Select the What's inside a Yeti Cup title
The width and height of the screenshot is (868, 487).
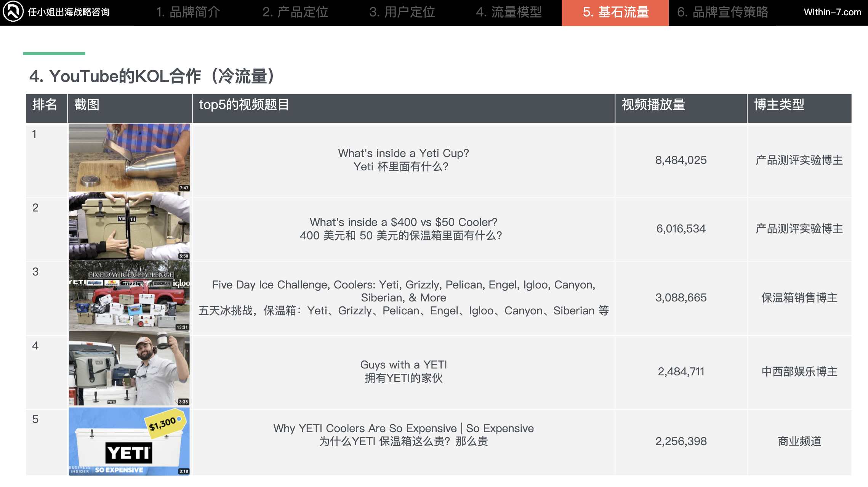click(x=403, y=154)
